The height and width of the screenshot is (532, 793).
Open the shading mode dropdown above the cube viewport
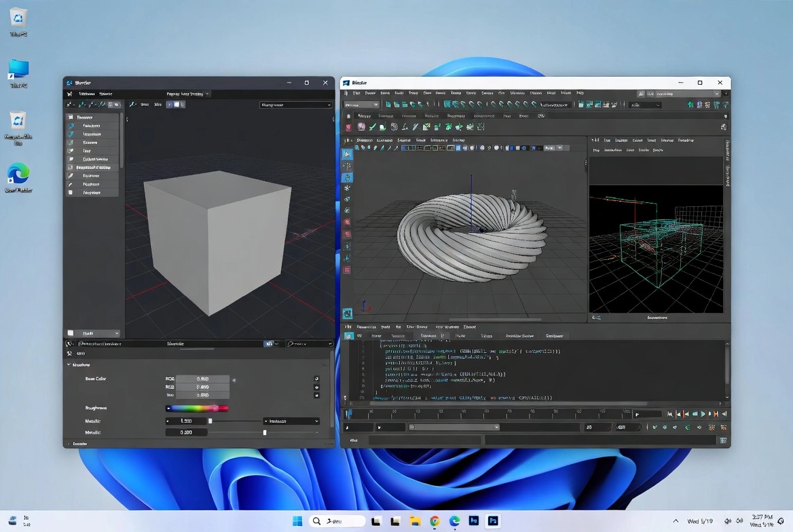295,105
